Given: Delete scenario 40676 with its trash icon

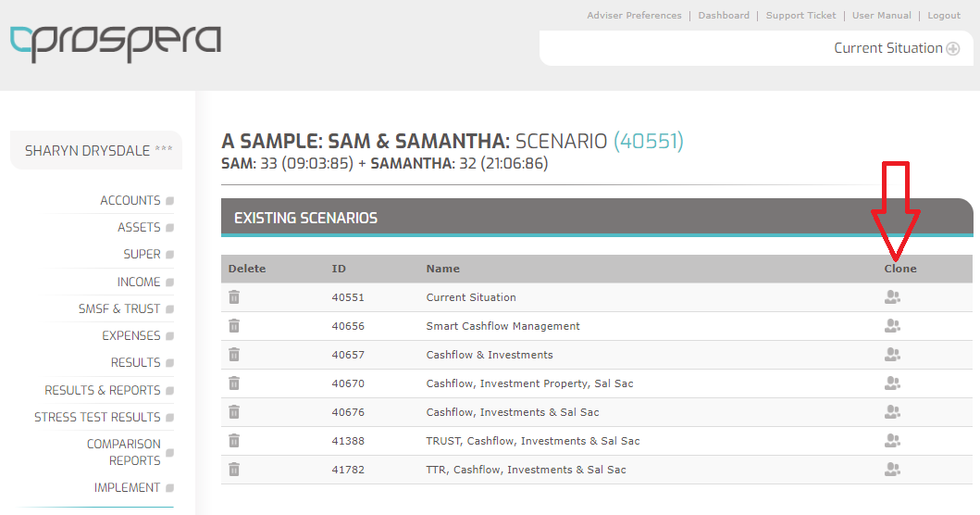Looking at the screenshot, I should click(234, 412).
